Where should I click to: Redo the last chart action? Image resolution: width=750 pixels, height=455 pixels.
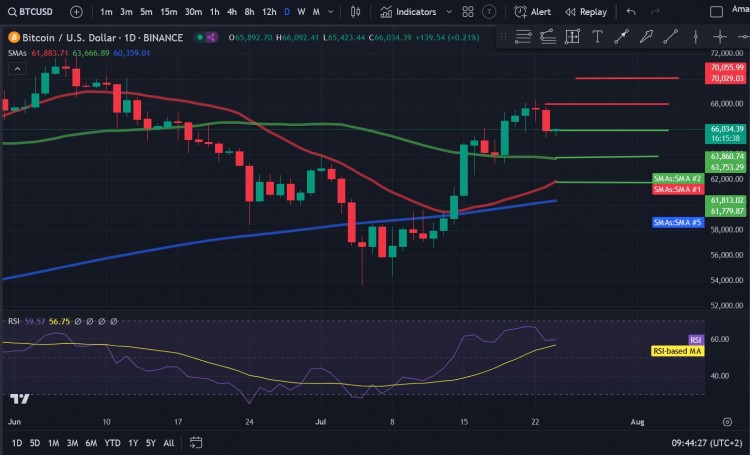[655, 12]
